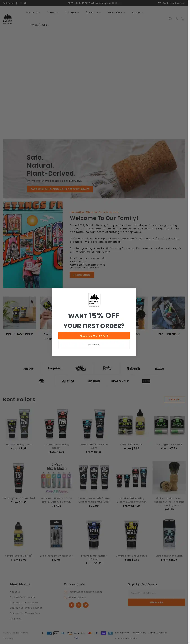Viewport: 190px width, 644px height.
Task: Open the Instagram icon in top bar
Action: coord(21,3)
